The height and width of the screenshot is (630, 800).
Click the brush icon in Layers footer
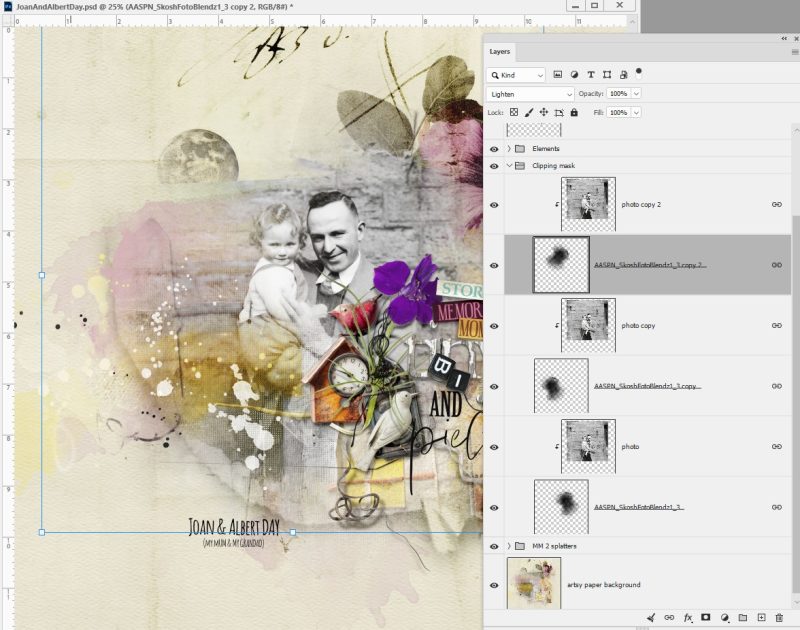[651, 618]
